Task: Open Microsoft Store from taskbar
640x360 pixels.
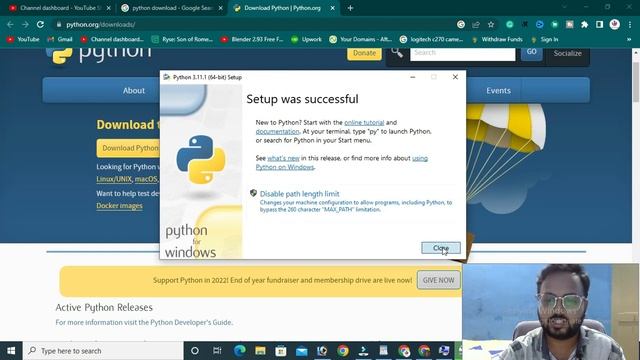Action: pos(281,351)
